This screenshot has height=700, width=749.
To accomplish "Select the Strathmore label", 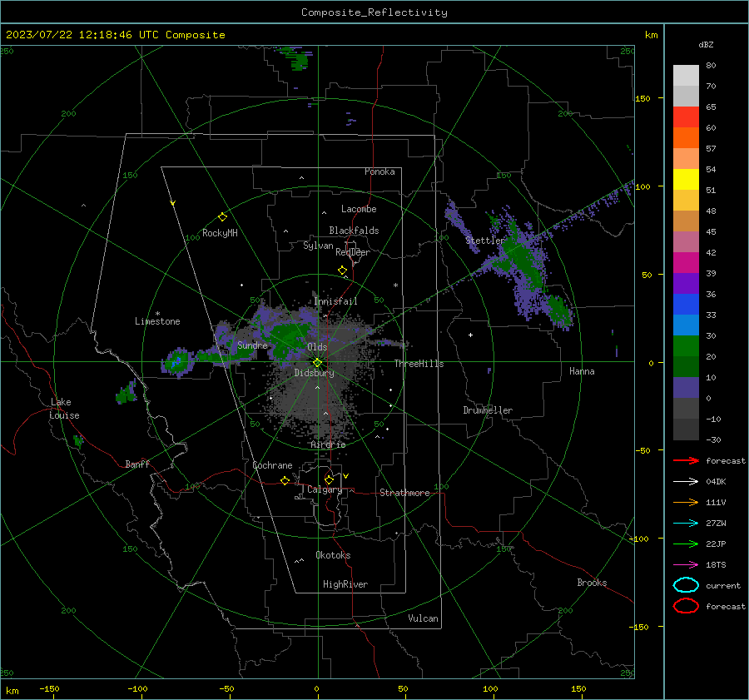I will [404, 493].
